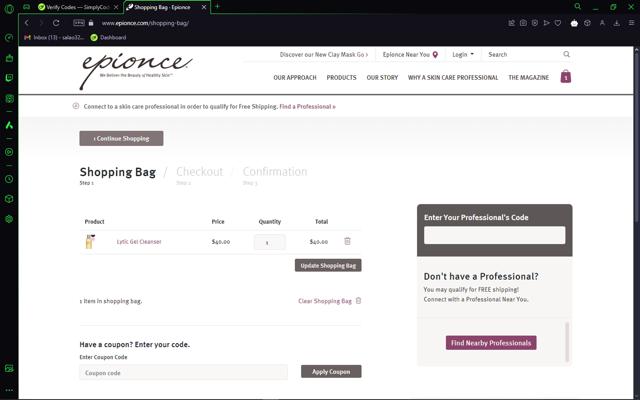Click the Find Nearby Professionals button
This screenshot has width=640, height=400.
pos(491,343)
